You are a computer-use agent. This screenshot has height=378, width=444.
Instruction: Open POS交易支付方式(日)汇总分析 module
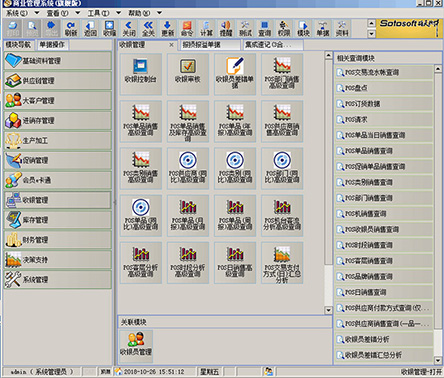click(x=282, y=263)
